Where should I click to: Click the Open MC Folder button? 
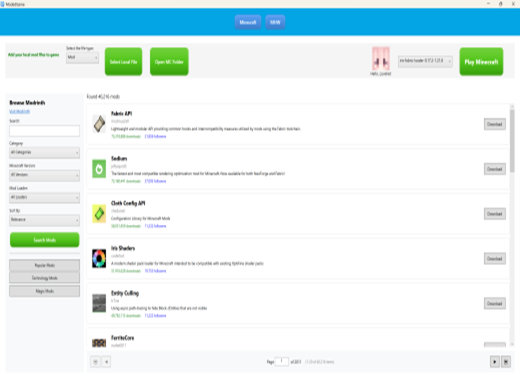pos(169,62)
